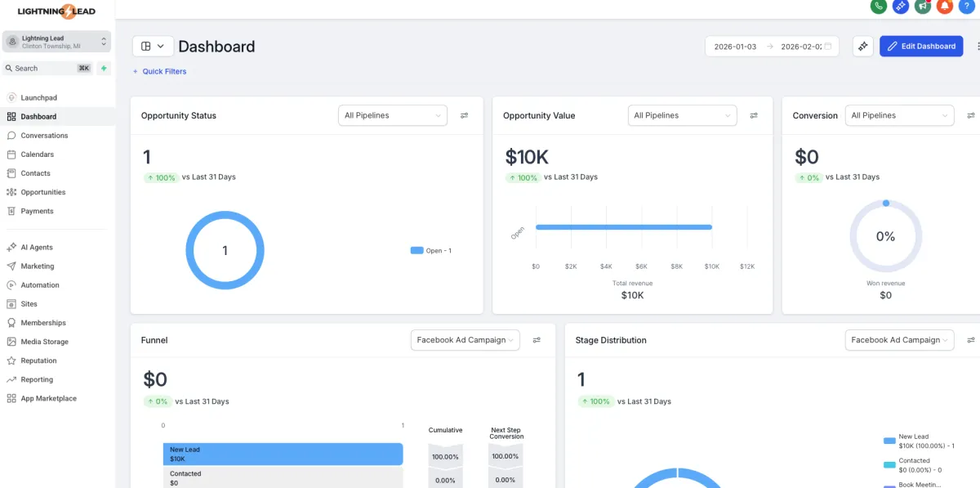The image size is (980, 488).
Task: Expand the Lightning Lead account switcher
Action: pos(56,42)
